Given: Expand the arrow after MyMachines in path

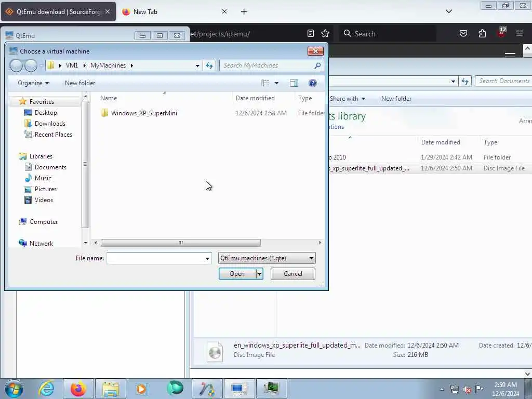Looking at the screenshot, I should (x=131, y=65).
